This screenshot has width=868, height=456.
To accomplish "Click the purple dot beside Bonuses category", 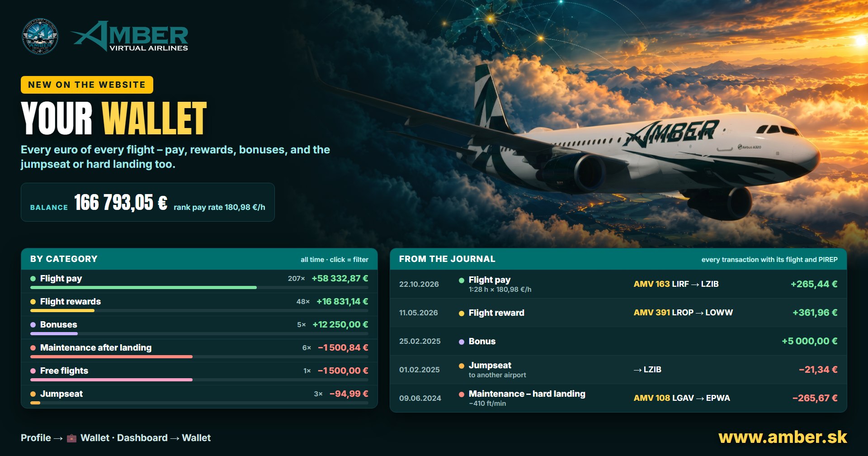I will coord(33,325).
